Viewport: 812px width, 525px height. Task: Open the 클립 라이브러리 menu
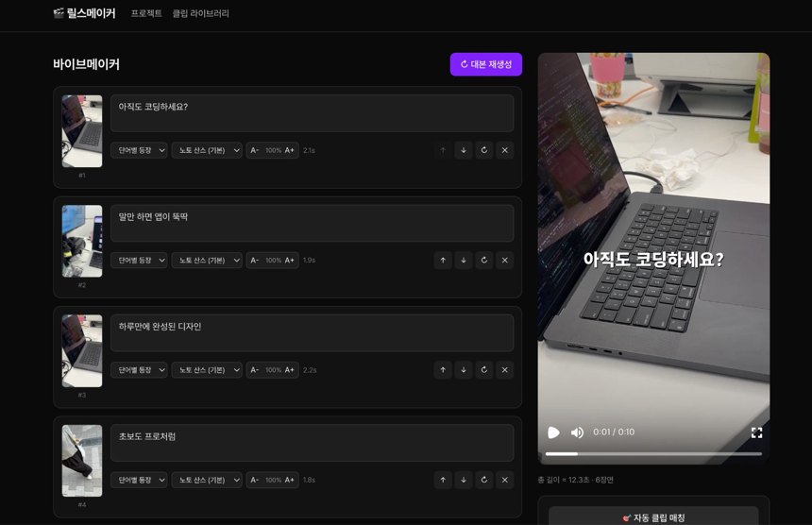point(200,13)
